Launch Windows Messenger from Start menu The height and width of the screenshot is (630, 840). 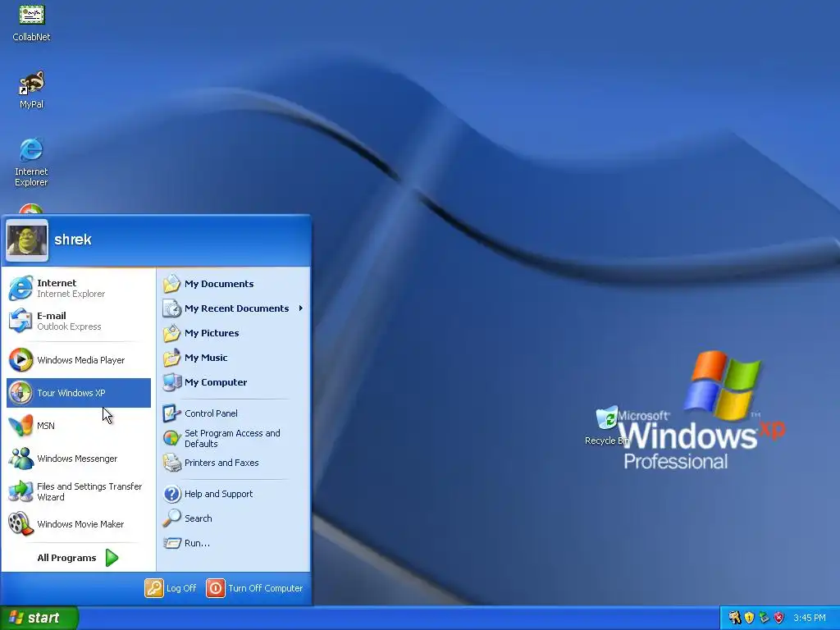(x=79, y=459)
